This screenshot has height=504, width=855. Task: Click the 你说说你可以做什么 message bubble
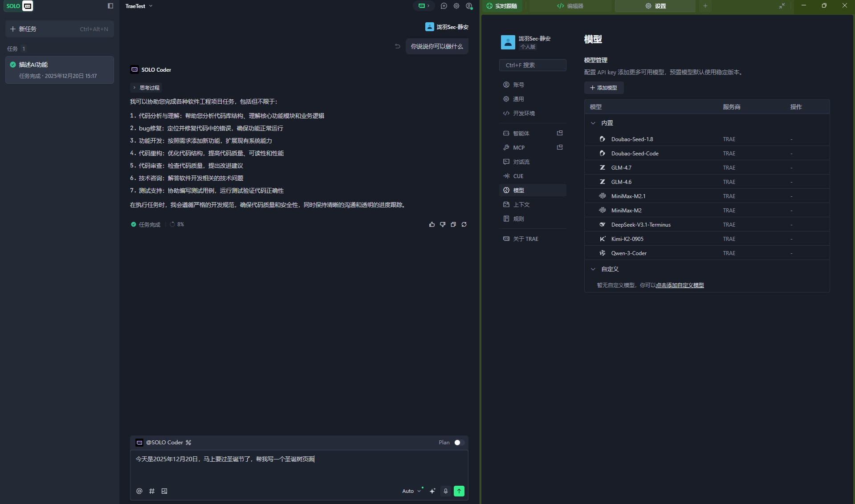(437, 46)
